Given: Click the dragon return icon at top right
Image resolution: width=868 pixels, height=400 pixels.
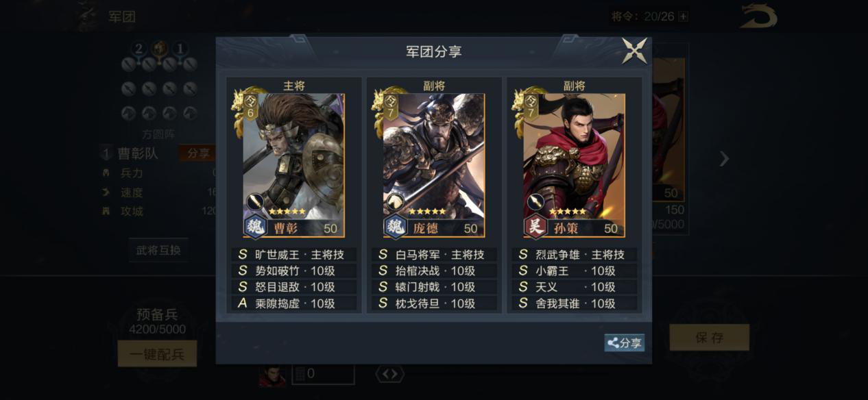Looking at the screenshot, I should tap(758, 16).
